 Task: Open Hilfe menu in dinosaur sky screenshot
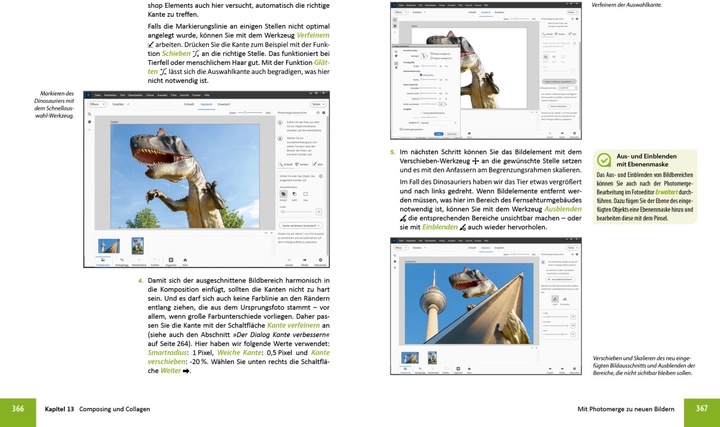207,95
